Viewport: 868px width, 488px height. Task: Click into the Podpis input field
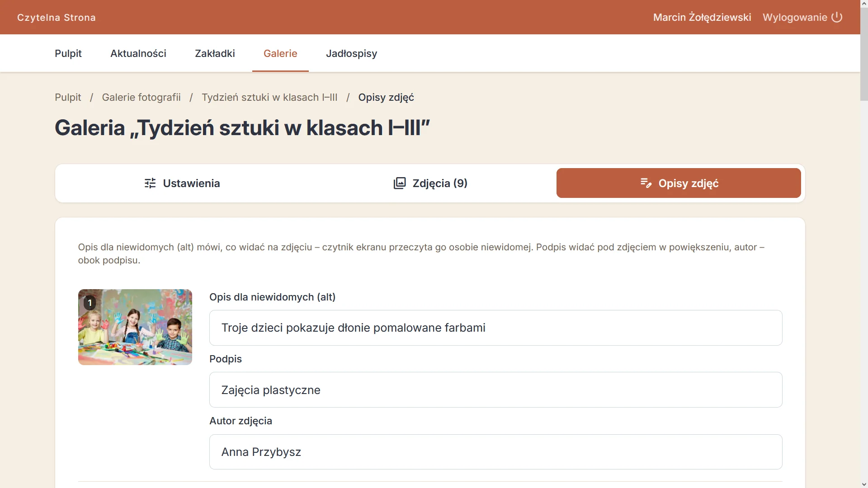pyautogui.click(x=495, y=389)
